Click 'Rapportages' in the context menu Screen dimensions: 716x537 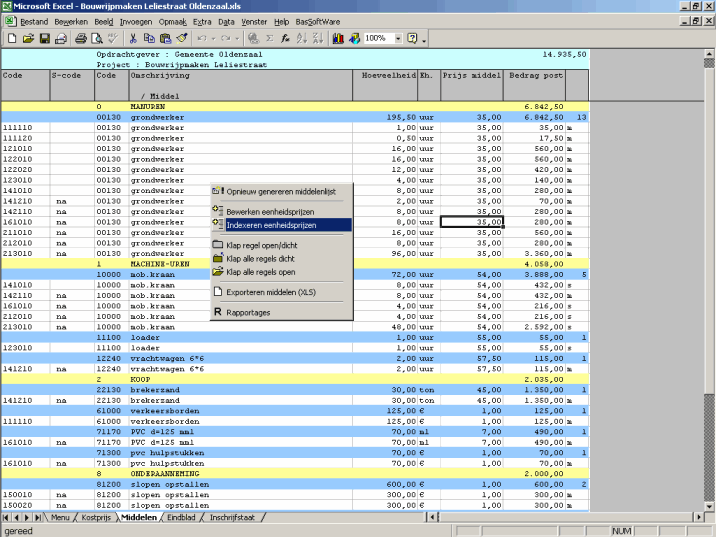coord(248,312)
